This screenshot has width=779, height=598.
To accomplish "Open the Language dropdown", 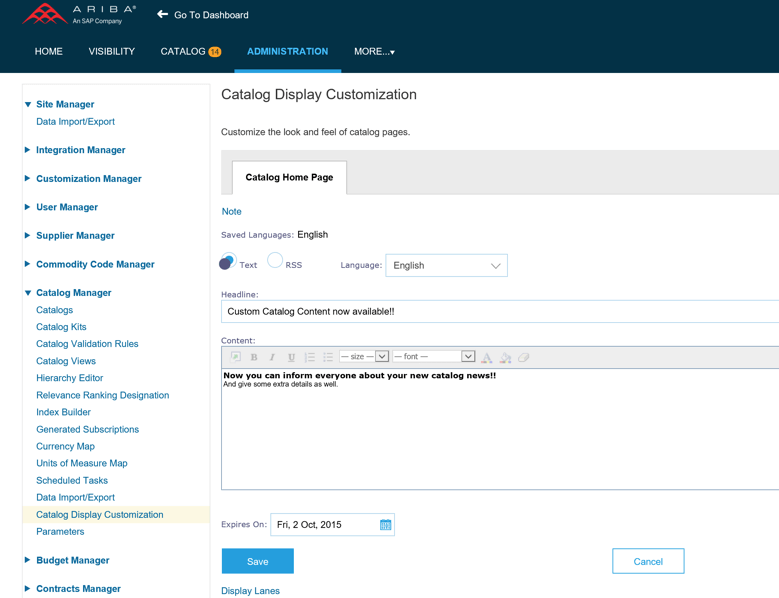I will coord(446,265).
